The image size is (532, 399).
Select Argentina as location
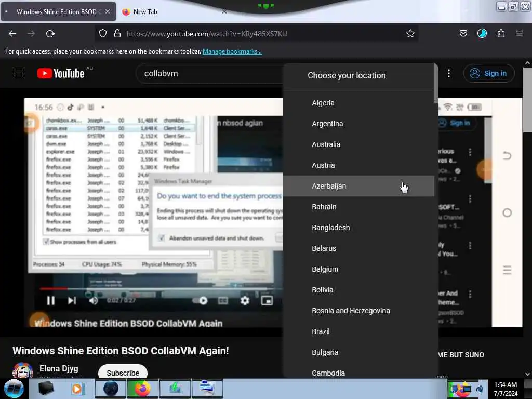[x=358, y=124]
